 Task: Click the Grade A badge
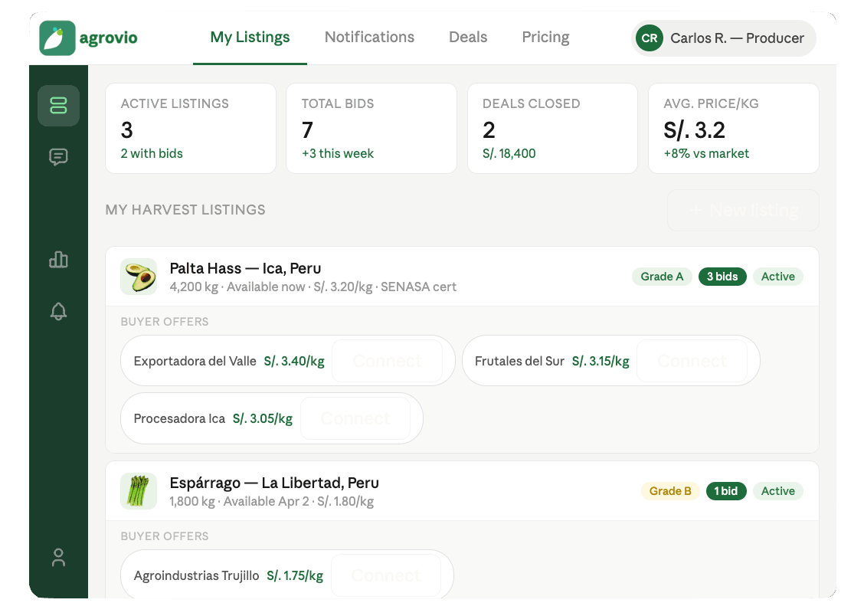click(x=662, y=277)
